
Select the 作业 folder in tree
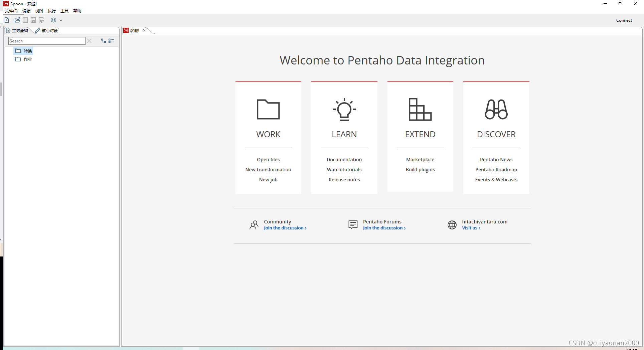(x=24, y=59)
